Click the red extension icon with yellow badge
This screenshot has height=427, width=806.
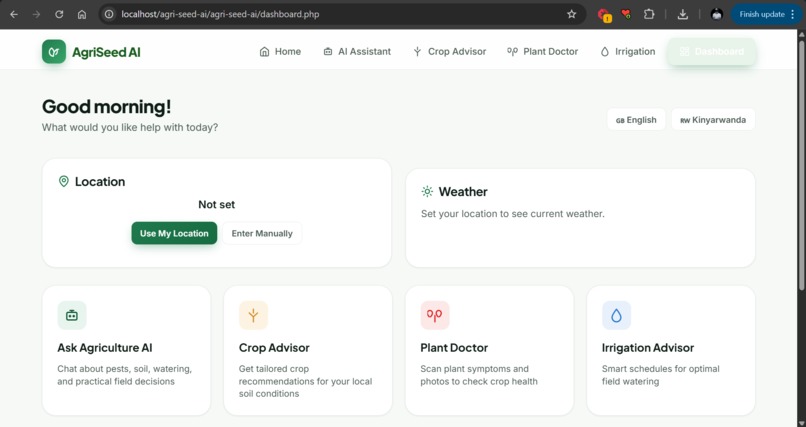pos(604,15)
